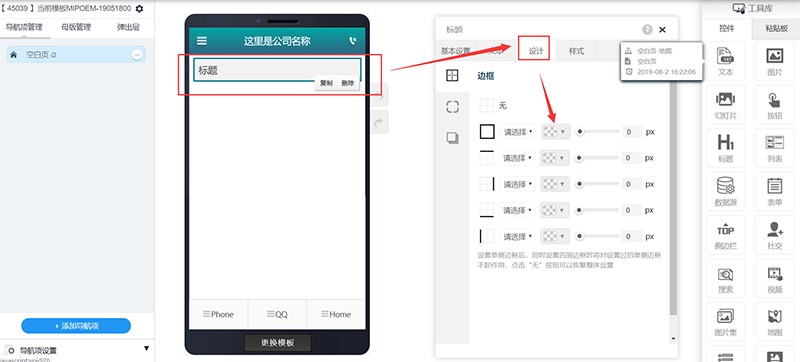800x362 pixels.
Task: Add the 按钮 button widget
Action: 774,105
